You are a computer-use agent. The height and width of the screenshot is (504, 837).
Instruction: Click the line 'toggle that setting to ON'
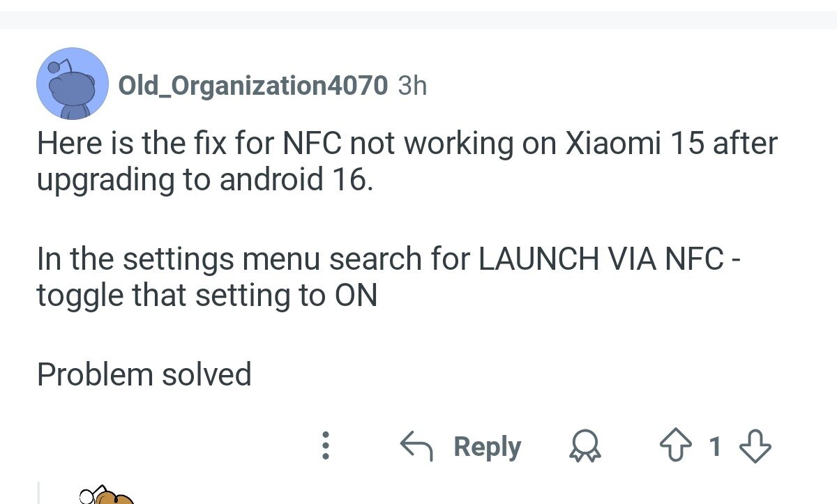[x=206, y=296]
